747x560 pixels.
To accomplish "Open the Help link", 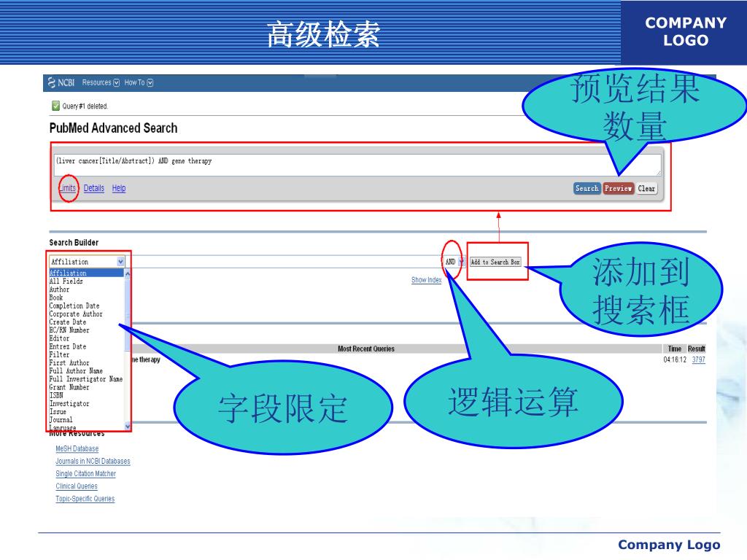I will [119, 188].
